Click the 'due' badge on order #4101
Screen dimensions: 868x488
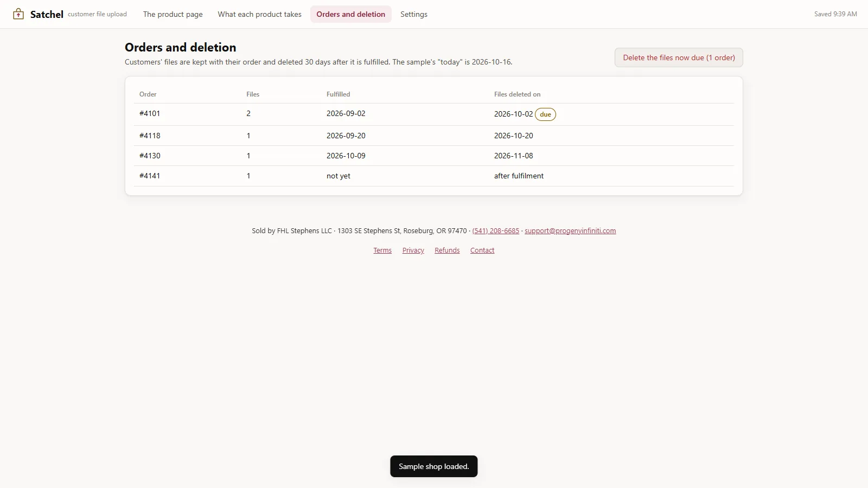pos(545,114)
